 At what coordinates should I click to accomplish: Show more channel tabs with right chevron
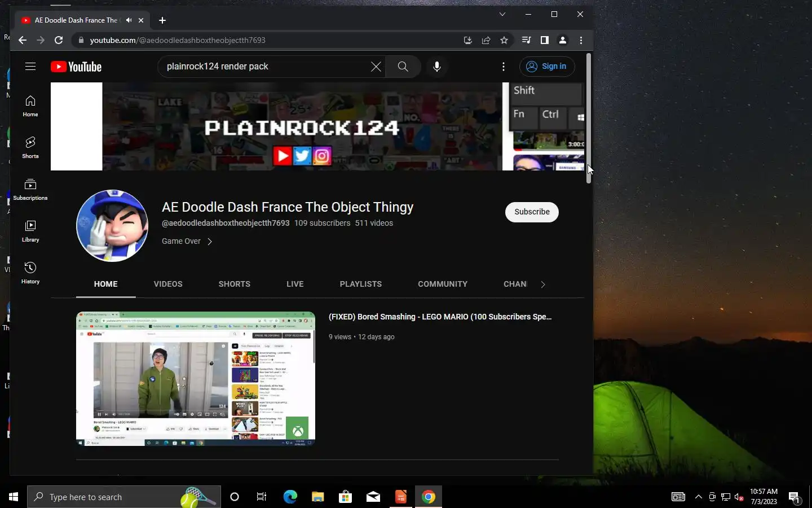(x=543, y=284)
